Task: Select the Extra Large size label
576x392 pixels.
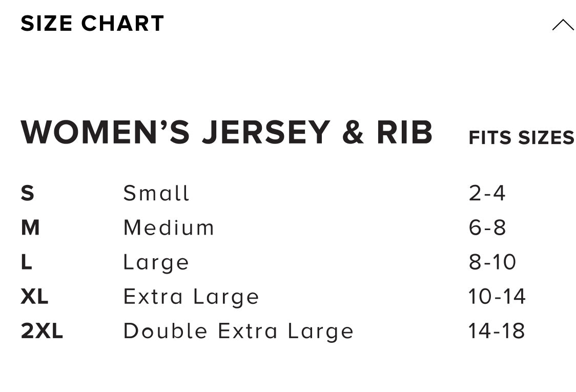Action: tap(191, 297)
